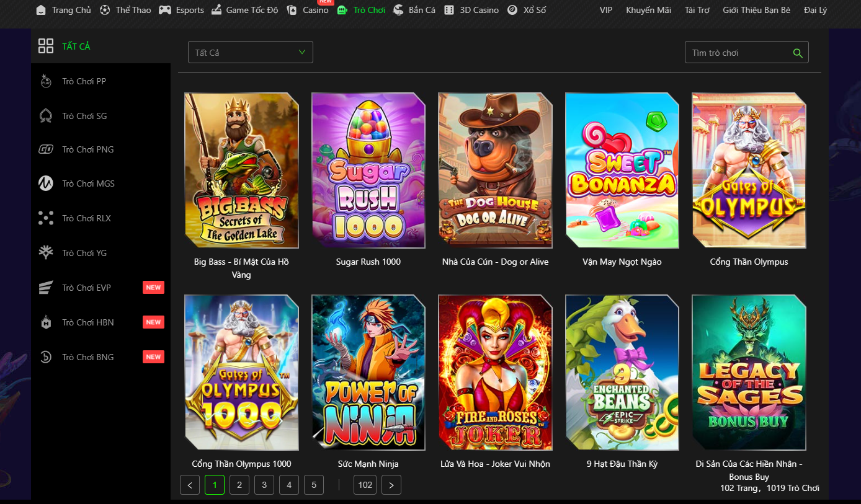The image size is (861, 504).
Task: Click the next page arrow
Action: point(391,485)
